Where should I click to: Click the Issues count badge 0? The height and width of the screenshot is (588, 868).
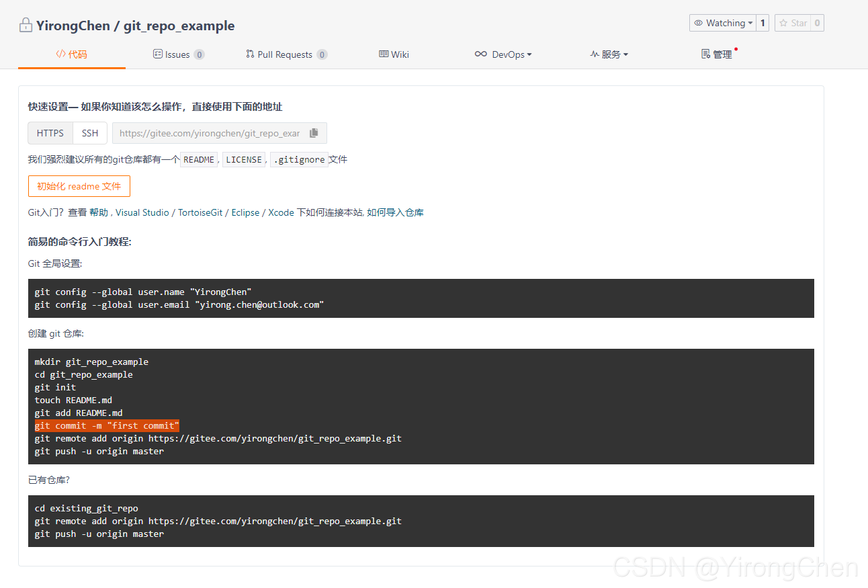point(200,54)
